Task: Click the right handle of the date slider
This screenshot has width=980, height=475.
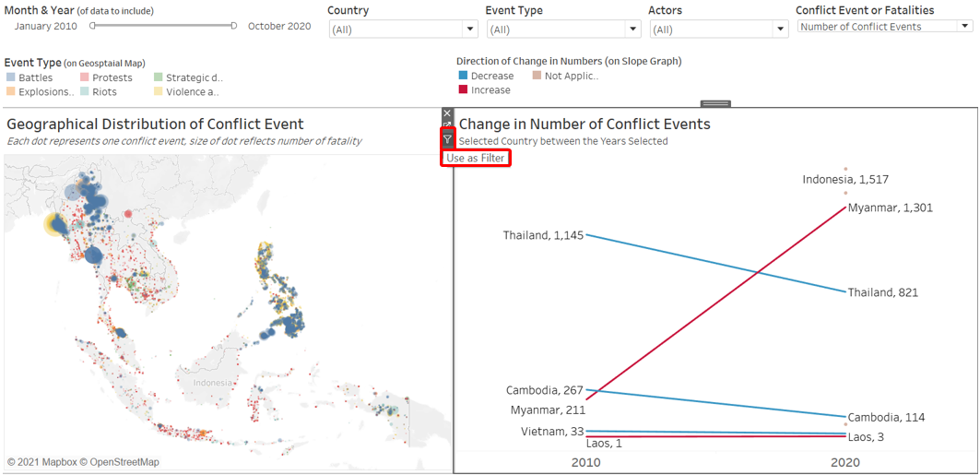Action: 234,26
